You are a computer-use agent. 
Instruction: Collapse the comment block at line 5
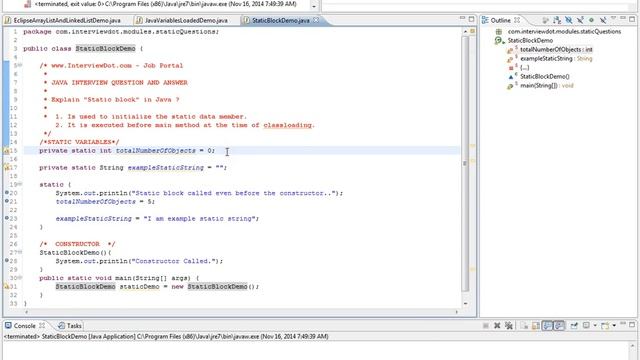pyautogui.click(x=20, y=65)
